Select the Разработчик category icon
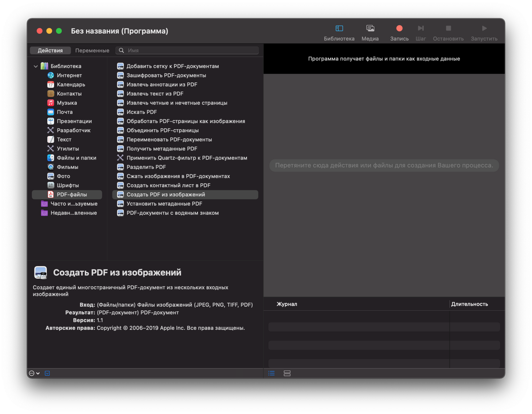 click(51, 130)
